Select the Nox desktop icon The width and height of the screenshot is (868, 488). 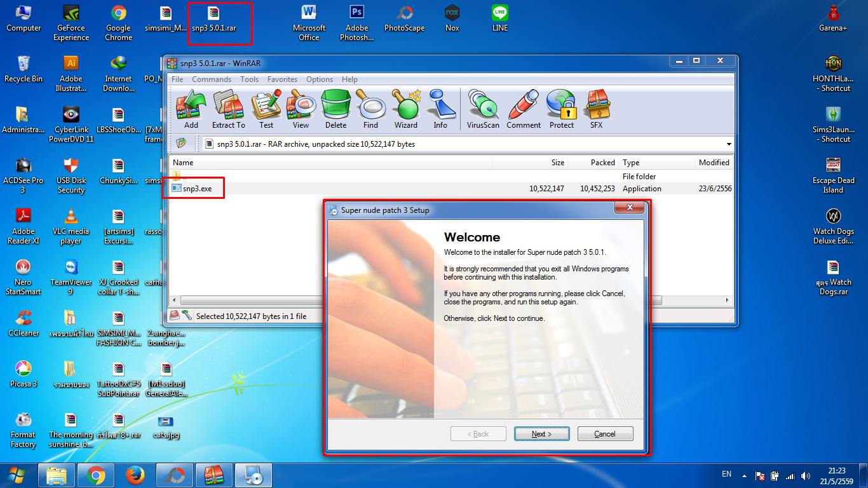click(x=452, y=18)
